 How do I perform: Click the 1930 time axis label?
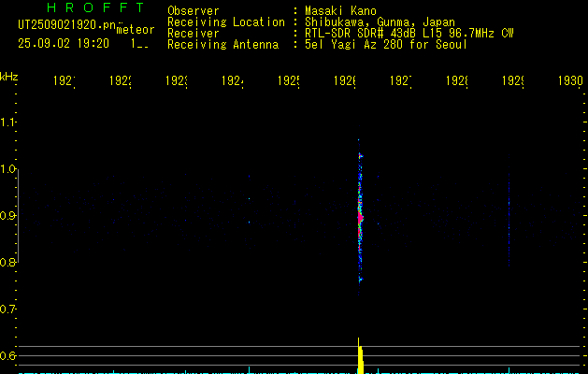pos(570,81)
